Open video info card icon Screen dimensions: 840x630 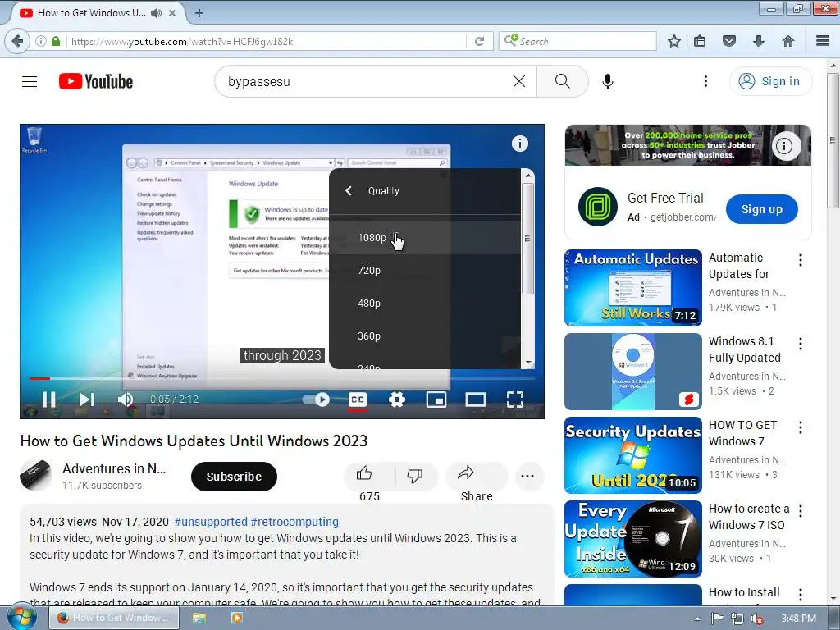pos(519,144)
